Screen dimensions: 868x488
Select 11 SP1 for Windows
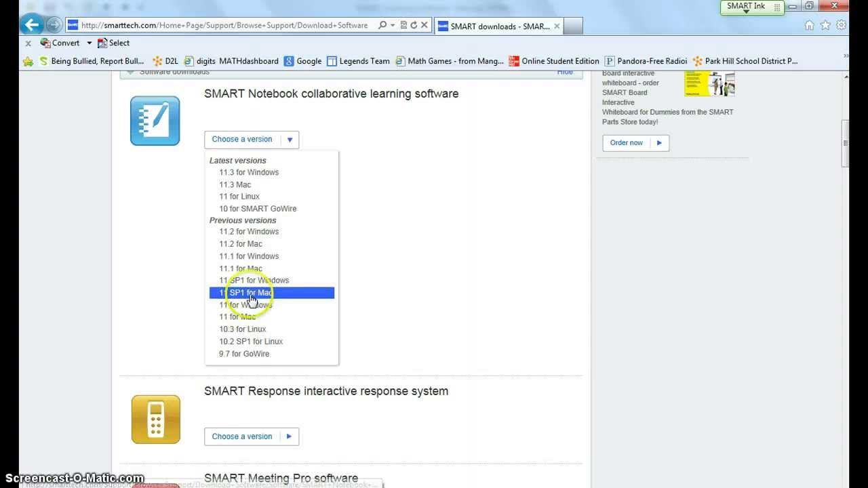click(x=254, y=281)
